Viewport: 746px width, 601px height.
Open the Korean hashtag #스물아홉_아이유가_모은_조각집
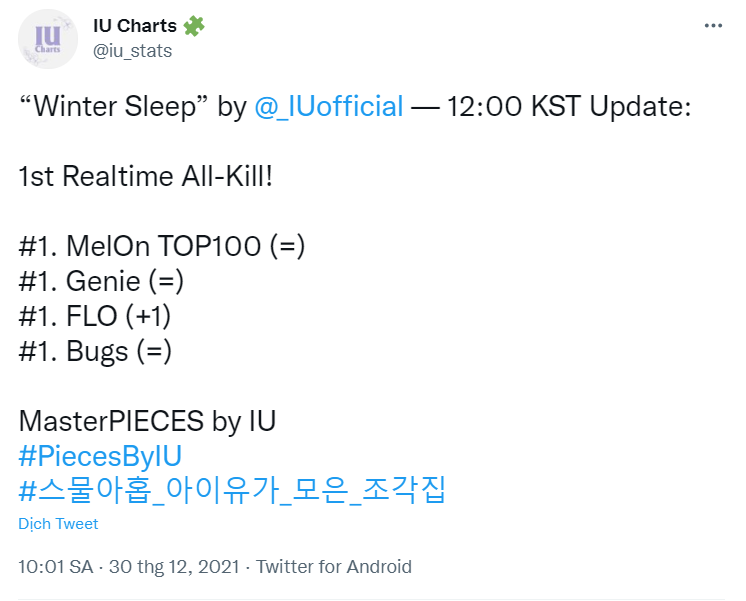click(x=232, y=491)
